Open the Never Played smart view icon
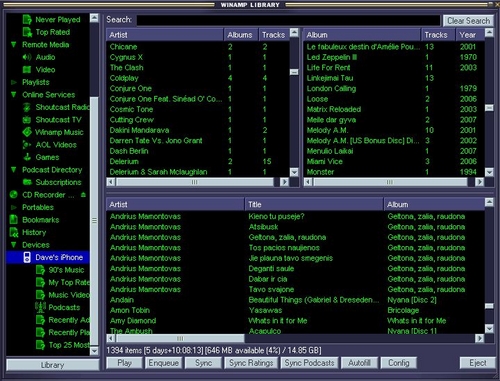This screenshot has width=500, height=381. tap(27, 19)
